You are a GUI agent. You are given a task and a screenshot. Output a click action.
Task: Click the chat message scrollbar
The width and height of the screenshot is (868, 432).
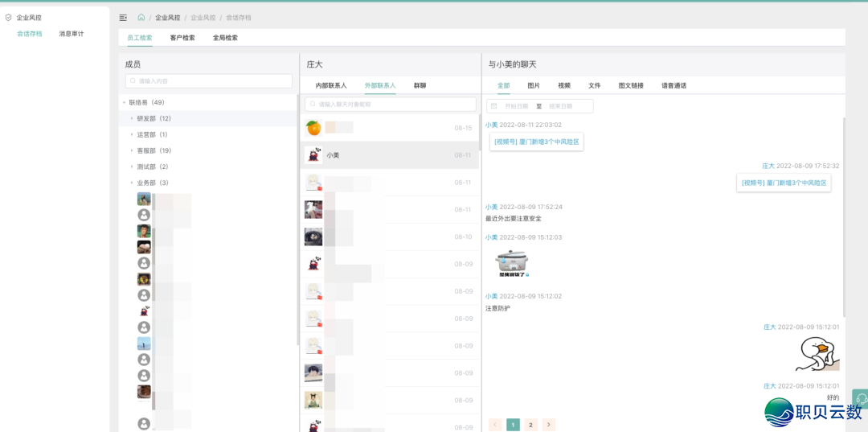[x=843, y=216]
